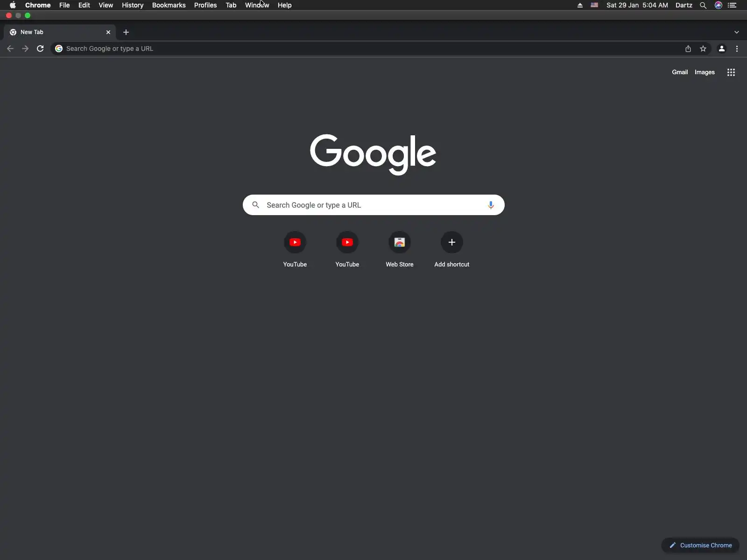Screen dimensions: 747x560
Task: Start voice search with the microphone
Action: pos(491,205)
